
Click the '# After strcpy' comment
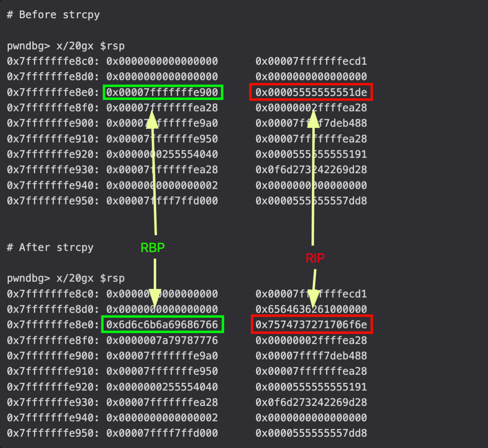[x=50, y=247]
